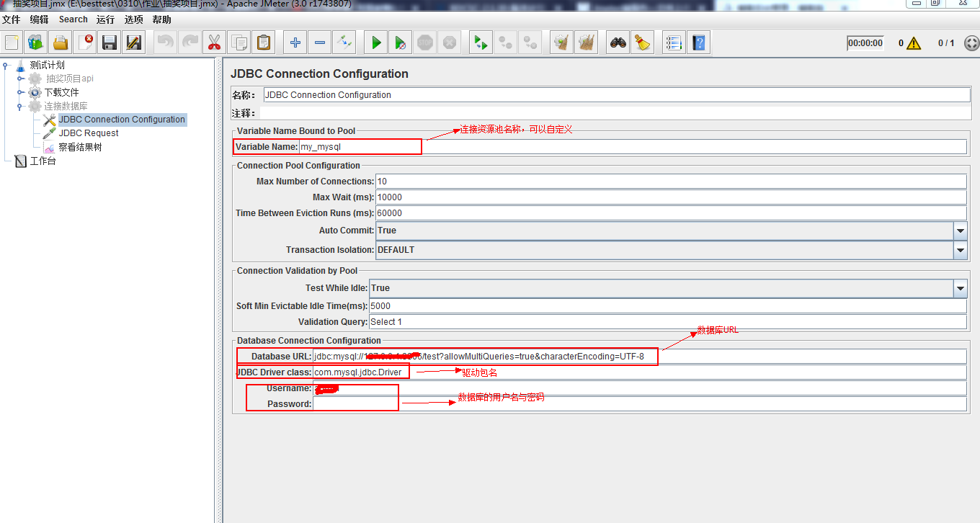The width and height of the screenshot is (980, 523).
Task: Open the 帮助 menu
Action: 162,19
